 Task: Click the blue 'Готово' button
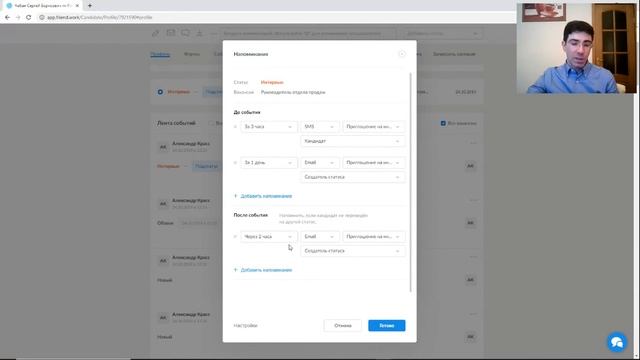pyautogui.click(x=387, y=326)
